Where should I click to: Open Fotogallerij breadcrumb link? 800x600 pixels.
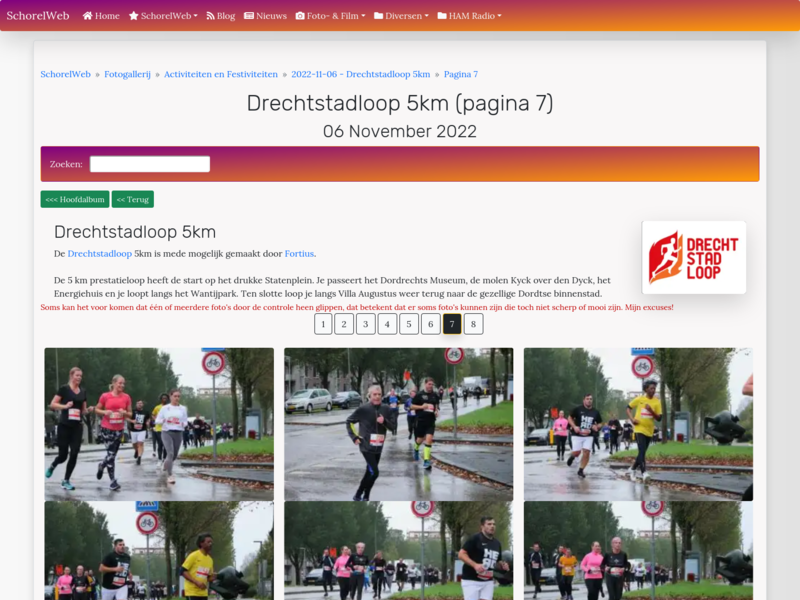point(128,74)
